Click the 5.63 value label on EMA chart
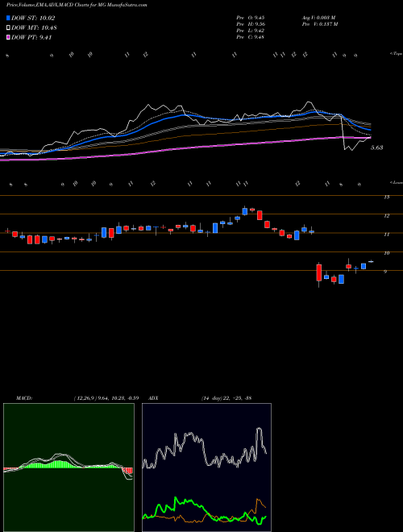The width and height of the screenshot is (403, 532). click(376, 148)
